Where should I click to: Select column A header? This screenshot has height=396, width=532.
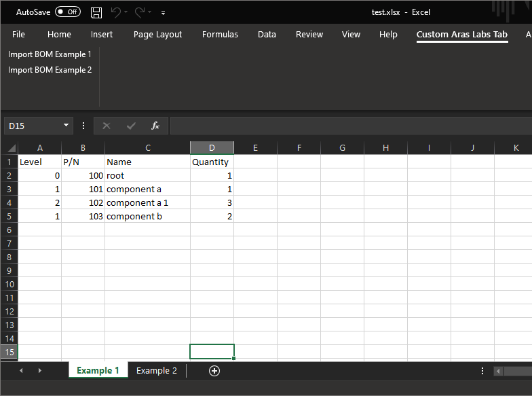click(x=39, y=148)
